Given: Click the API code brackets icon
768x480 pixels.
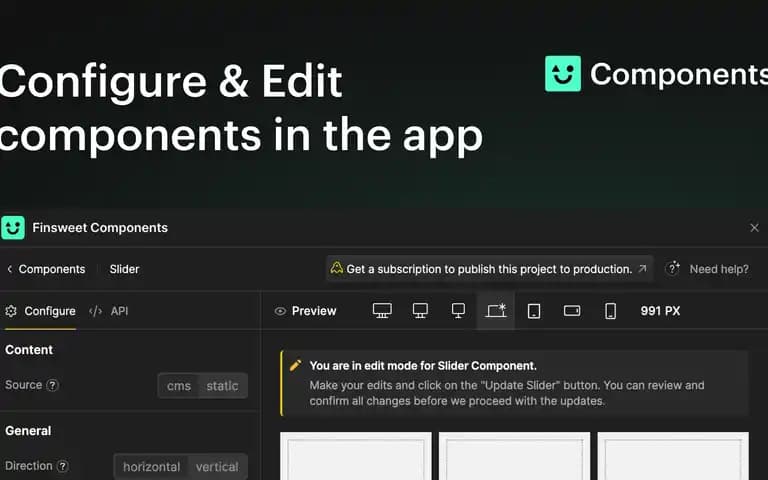Looking at the screenshot, I should [x=96, y=311].
